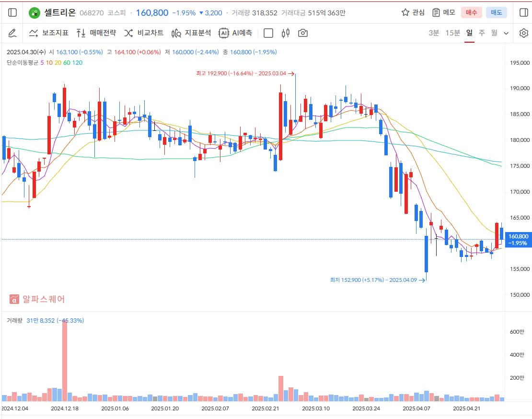The image size is (532, 419).
Task: Open the memo notepad icon
Action: pos(436,12)
